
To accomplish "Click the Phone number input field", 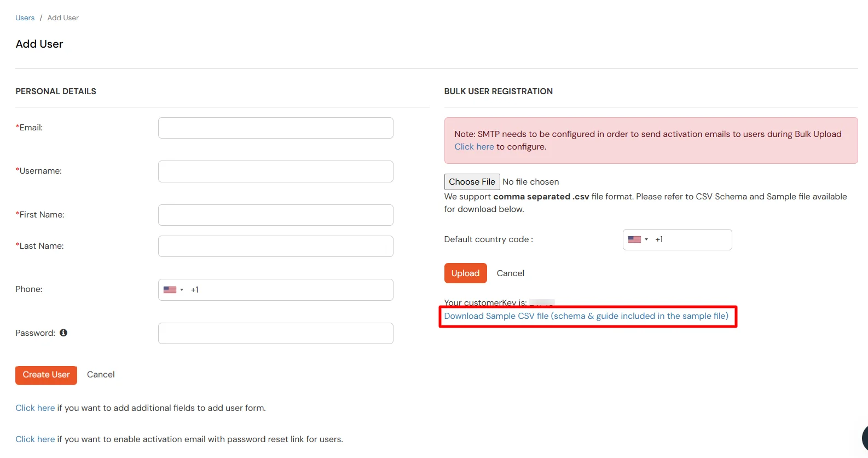I will [x=290, y=290].
